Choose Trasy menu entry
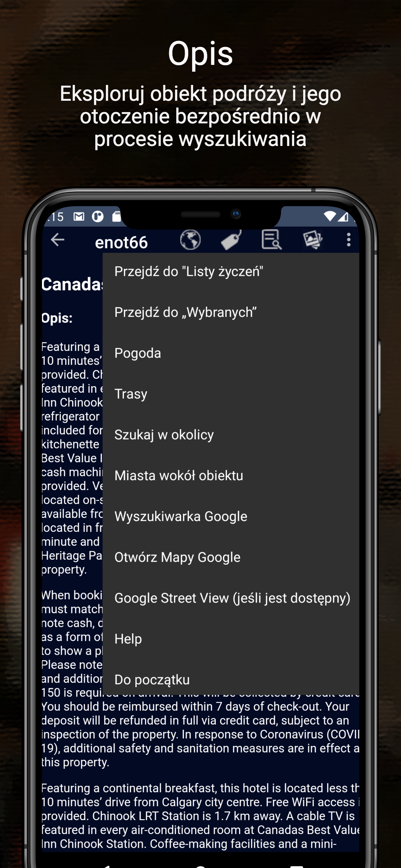The image size is (401, 868). [231, 394]
